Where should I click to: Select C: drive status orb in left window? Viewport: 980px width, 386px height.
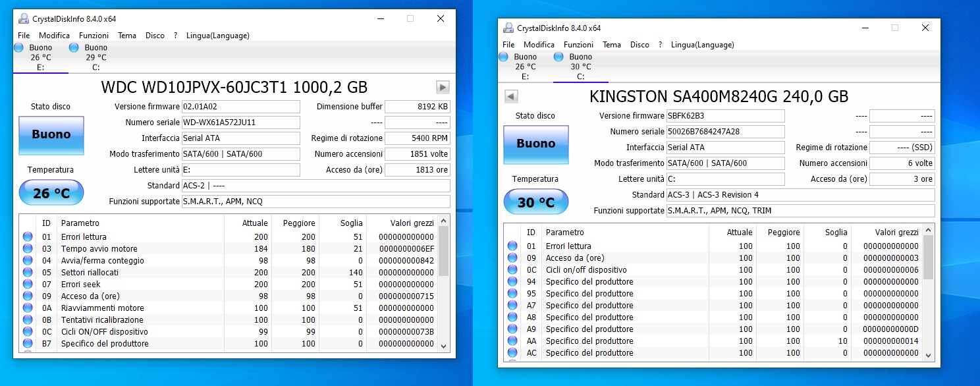[74, 47]
